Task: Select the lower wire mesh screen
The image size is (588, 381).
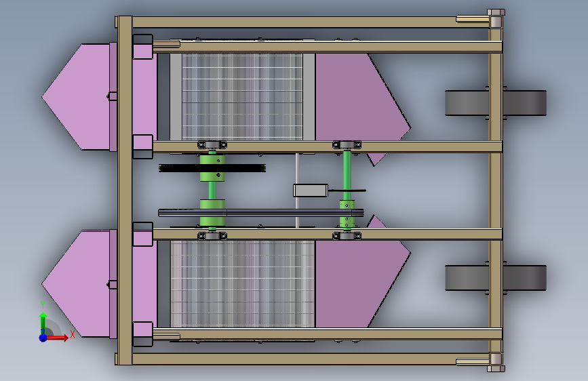Action: pyautogui.click(x=242, y=284)
